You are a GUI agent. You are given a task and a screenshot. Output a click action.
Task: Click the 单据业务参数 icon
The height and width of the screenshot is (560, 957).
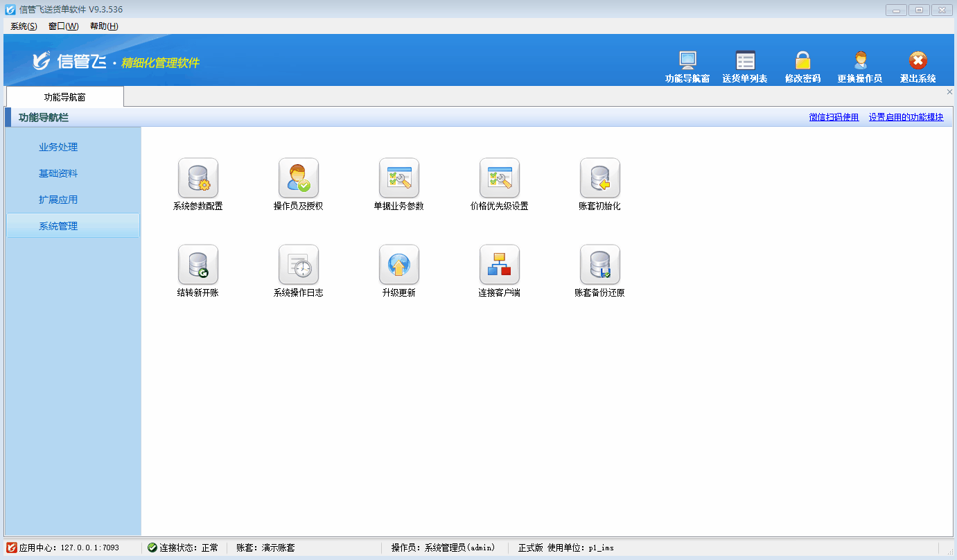point(399,179)
